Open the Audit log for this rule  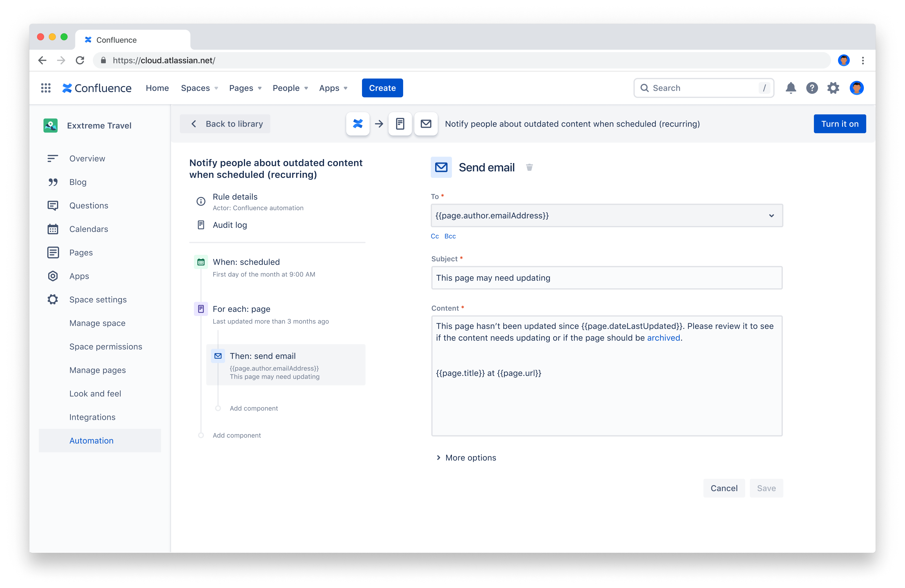pos(230,225)
